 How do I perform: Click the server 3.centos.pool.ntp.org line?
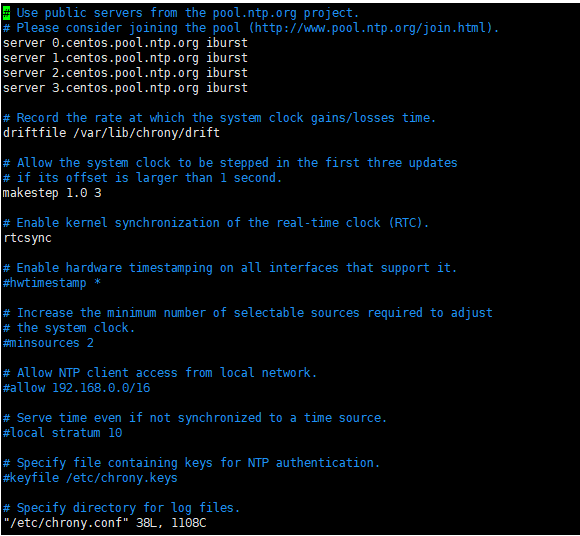tap(125, 88)
